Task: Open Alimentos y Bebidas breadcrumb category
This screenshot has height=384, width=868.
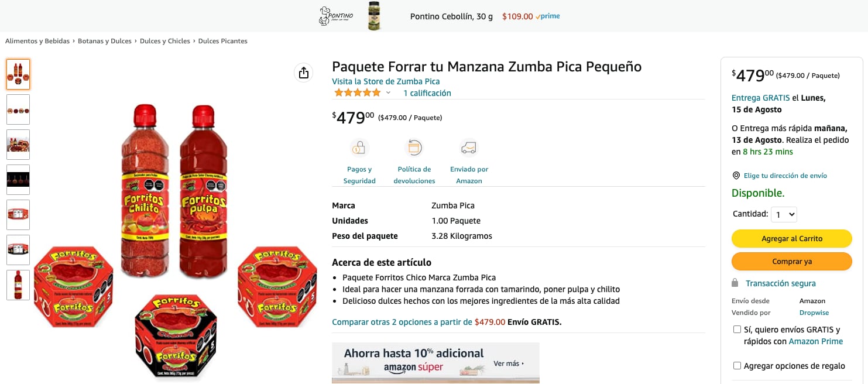Action: click(x=37, y=41)
